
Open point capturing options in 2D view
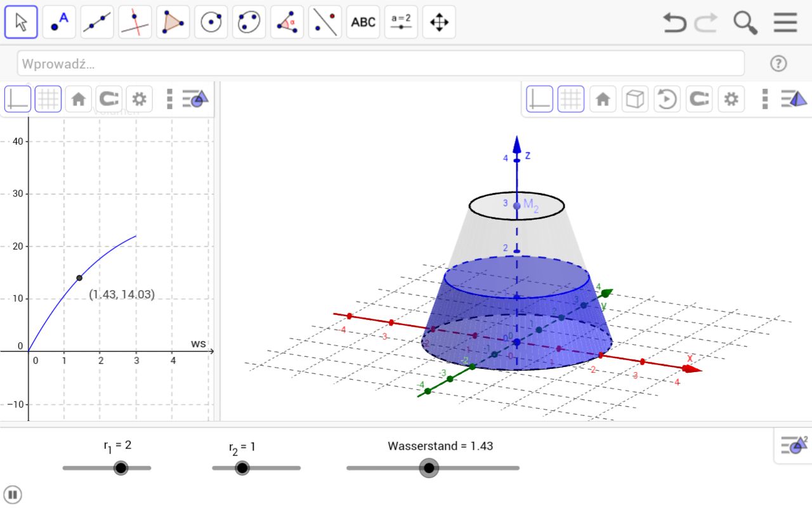coord(109,99)
